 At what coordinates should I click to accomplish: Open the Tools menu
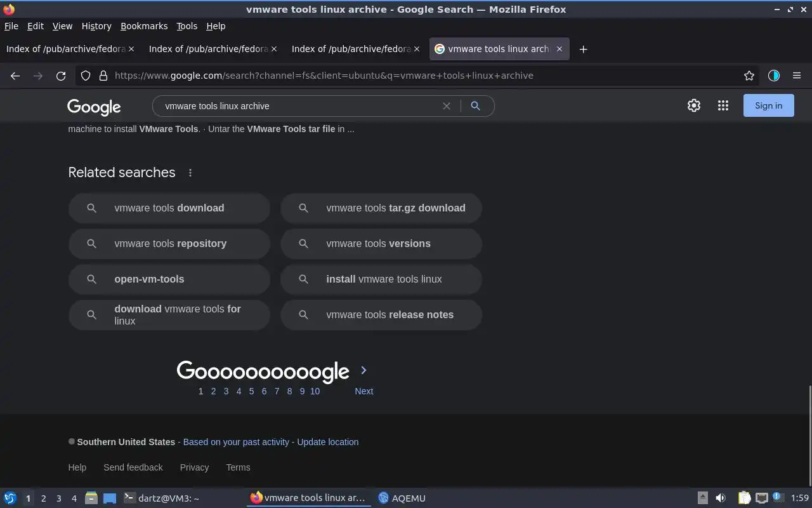(x=187, y=26)
